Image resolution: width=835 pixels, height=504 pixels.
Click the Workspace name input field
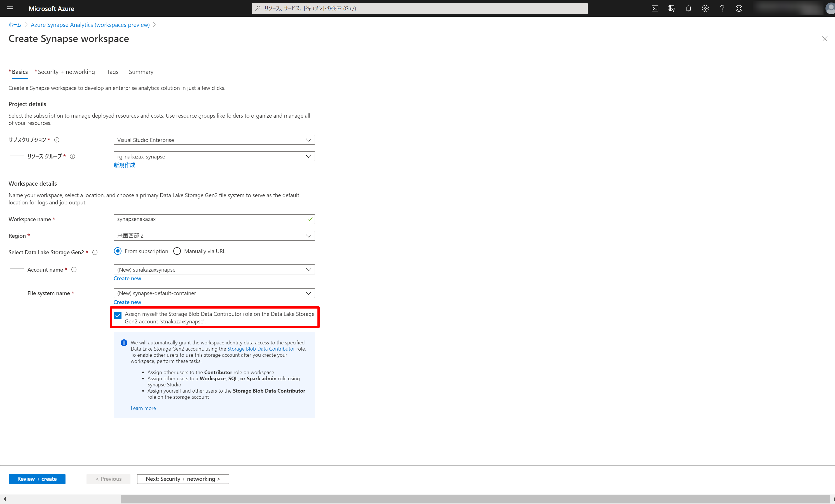pos(210,219)
